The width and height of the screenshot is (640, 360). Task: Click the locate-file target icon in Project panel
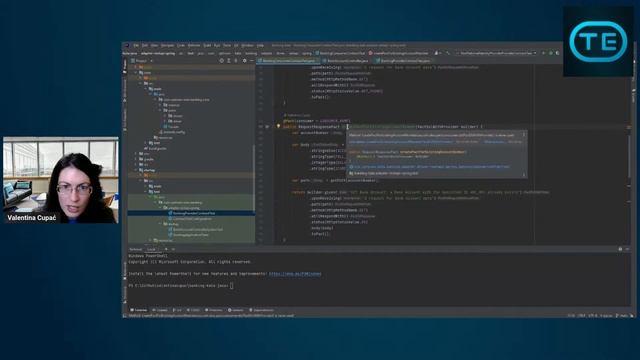[x=222, y=61]
